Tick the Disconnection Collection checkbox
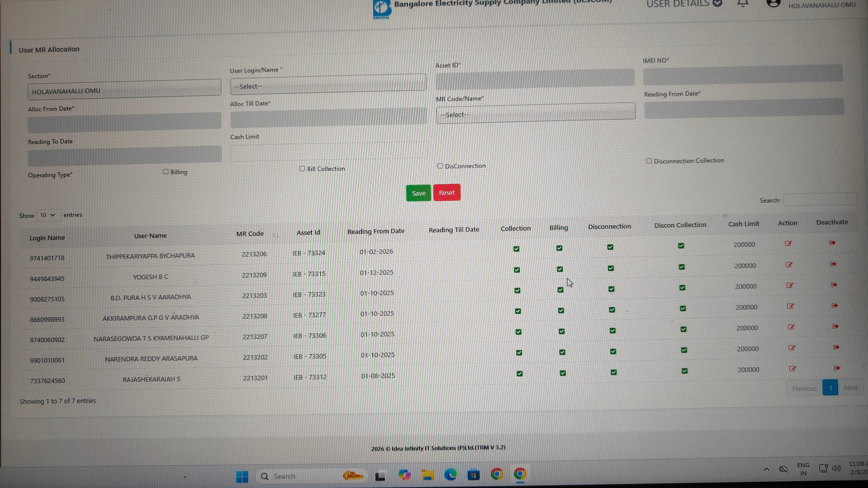Screen dimensions: 868x488 (649, 161)
